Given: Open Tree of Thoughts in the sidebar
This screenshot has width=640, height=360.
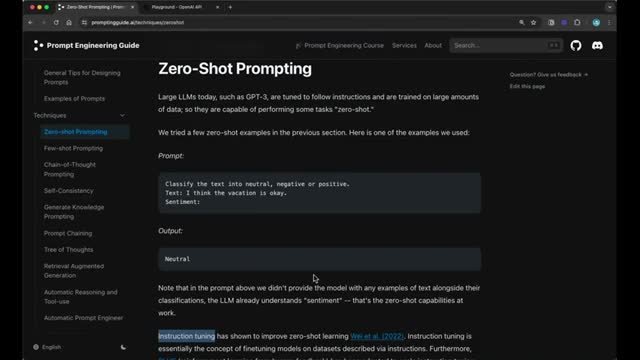Looking at the screenshot, I should click(x=69, y=250).
